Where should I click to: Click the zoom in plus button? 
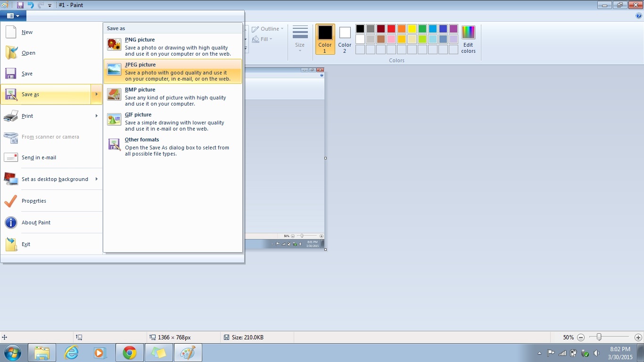point(638,337)
